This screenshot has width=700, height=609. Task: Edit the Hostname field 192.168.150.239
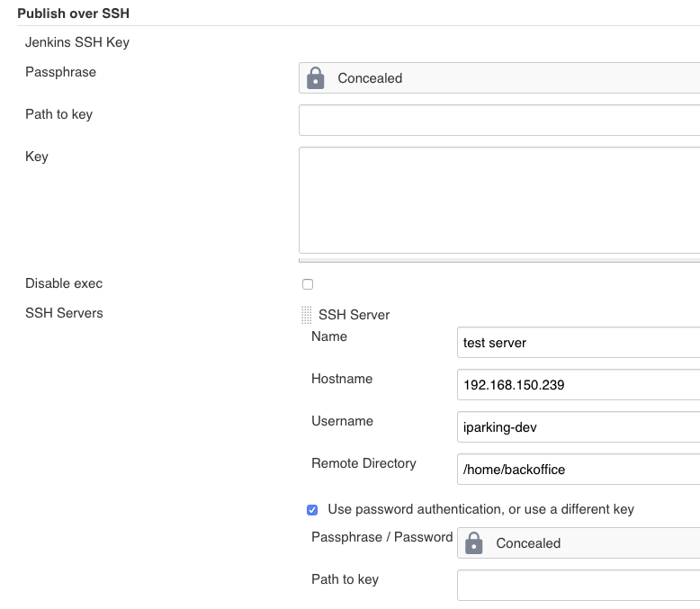coord(579,384)
